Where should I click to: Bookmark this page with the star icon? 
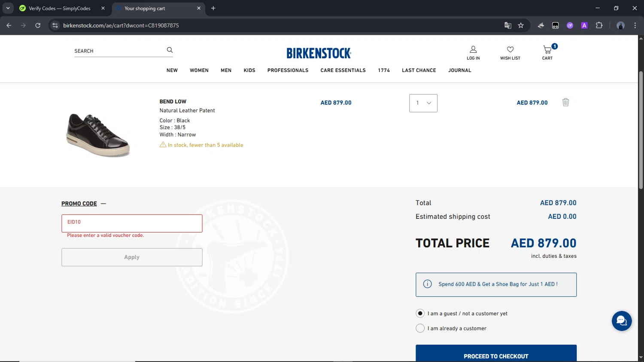pos(521,25)
